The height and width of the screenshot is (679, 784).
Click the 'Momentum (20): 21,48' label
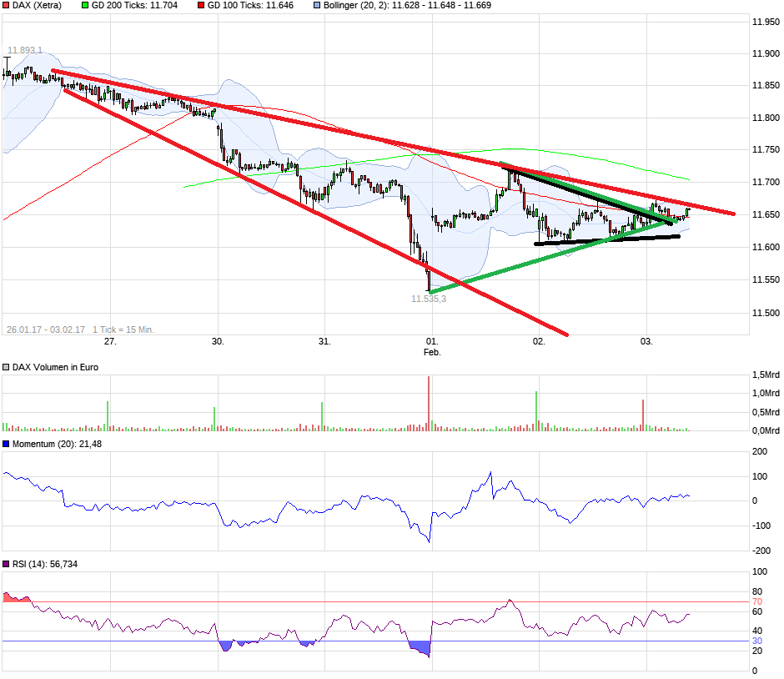point(57,444)
